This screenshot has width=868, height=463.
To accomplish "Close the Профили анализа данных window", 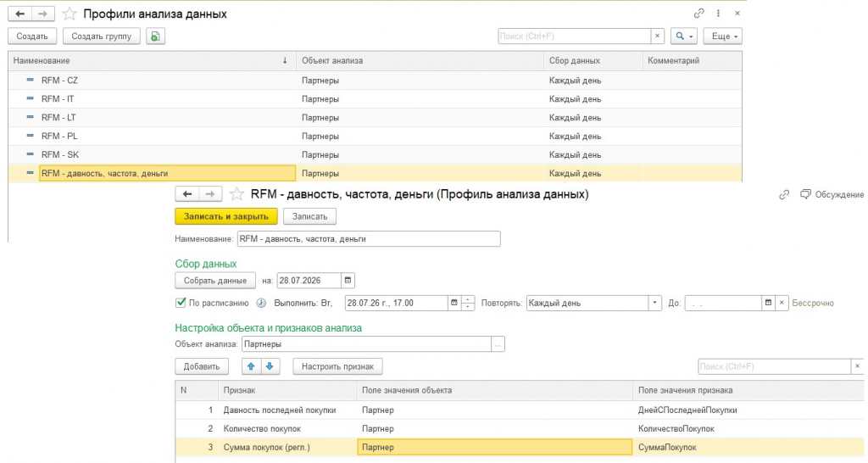I will (x=737, y=14).
